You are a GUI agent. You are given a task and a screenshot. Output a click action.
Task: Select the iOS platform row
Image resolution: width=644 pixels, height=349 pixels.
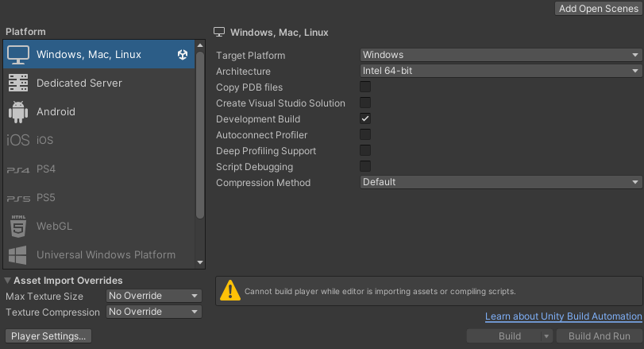98,140
